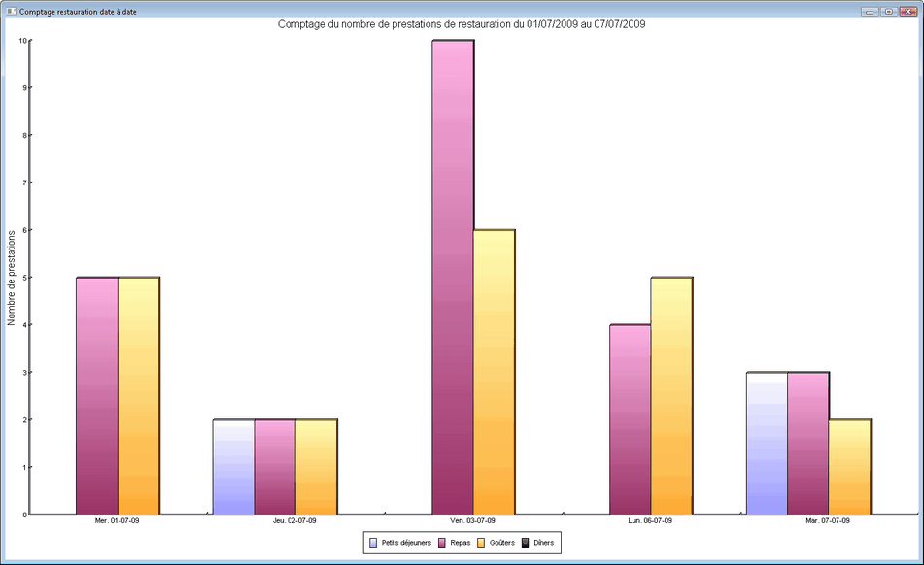Click the chart title about prestations de restauration
This screenshot has width=924, height=565.
point(462,24)
